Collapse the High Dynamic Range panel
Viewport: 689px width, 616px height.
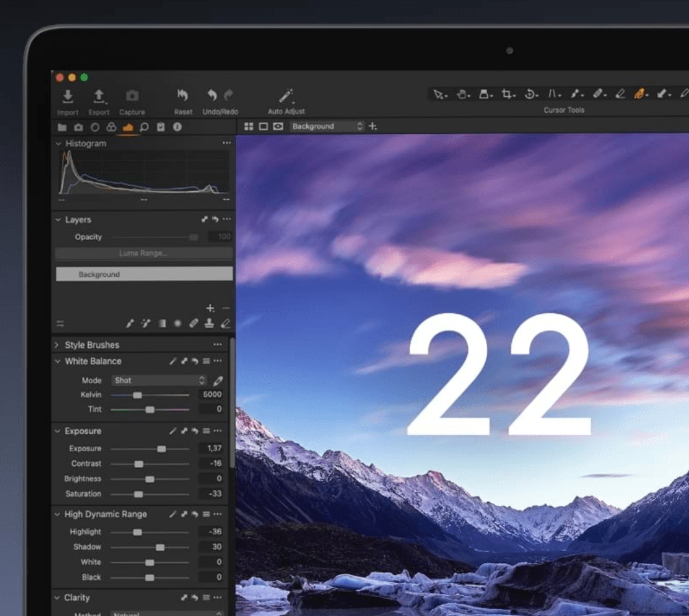tap(57, 514)
